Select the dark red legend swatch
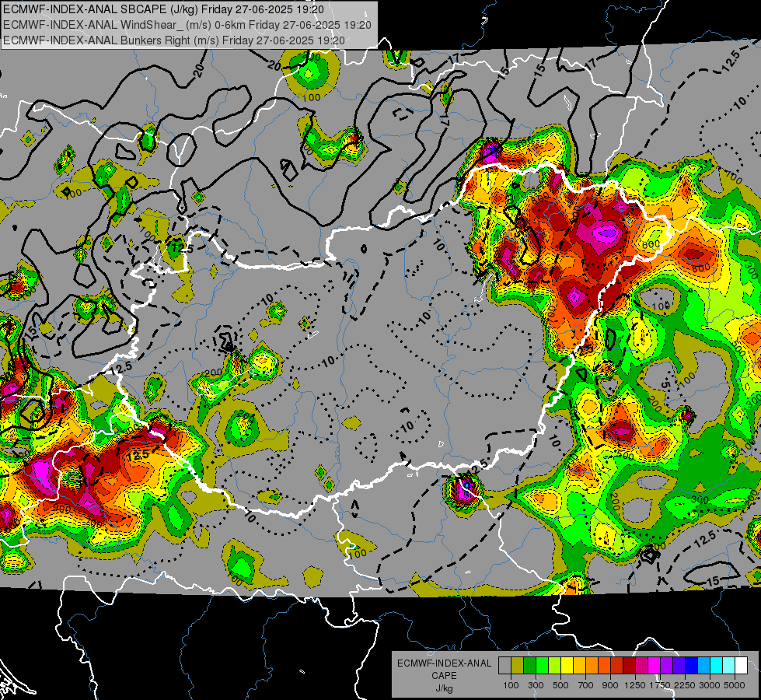Screen dimensions: 761x700 tap(629, 665)
